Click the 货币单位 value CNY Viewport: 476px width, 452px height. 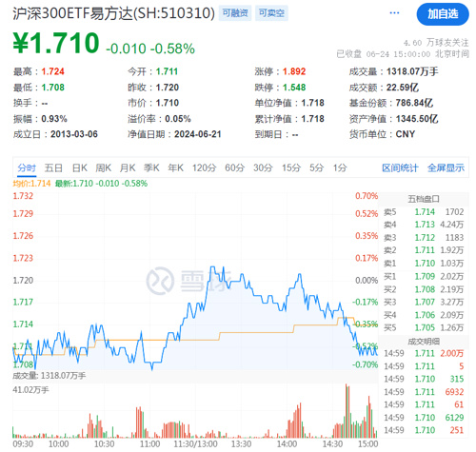[406, 134]
